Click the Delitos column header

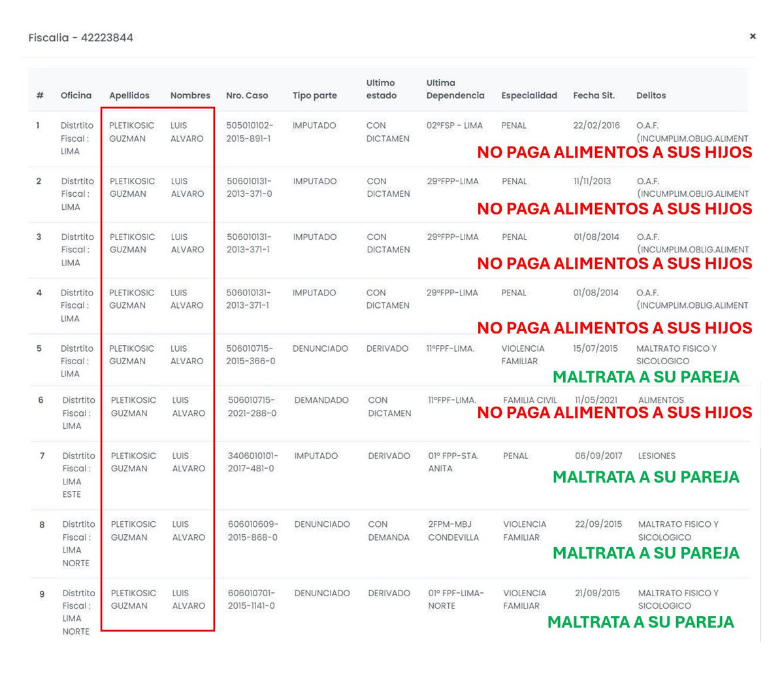pos(651,95)
